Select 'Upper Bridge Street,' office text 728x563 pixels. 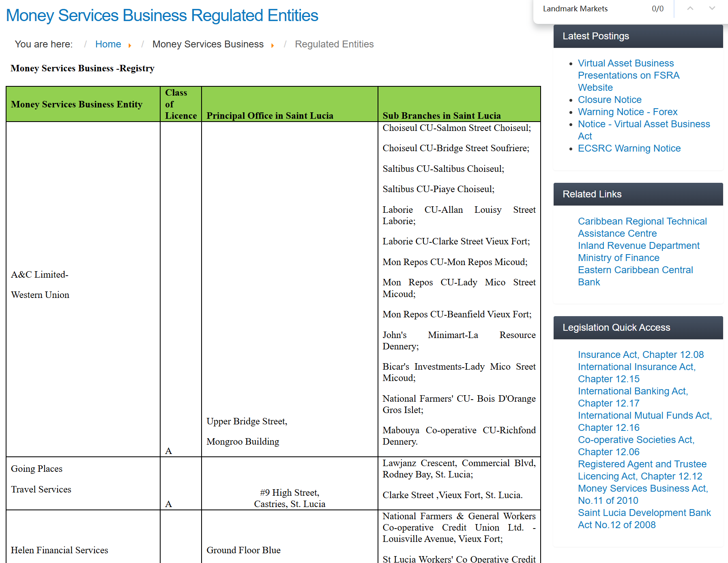pos(247,421)
